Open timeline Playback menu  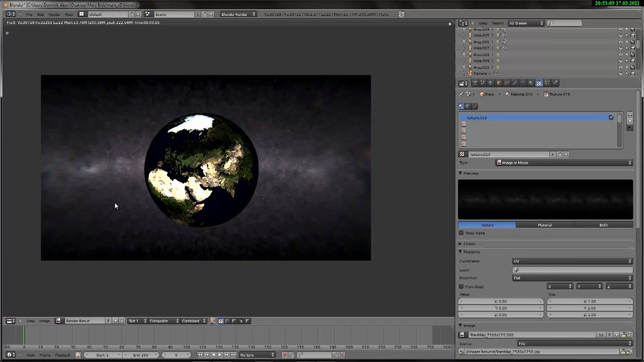click(x=62, y=355)
